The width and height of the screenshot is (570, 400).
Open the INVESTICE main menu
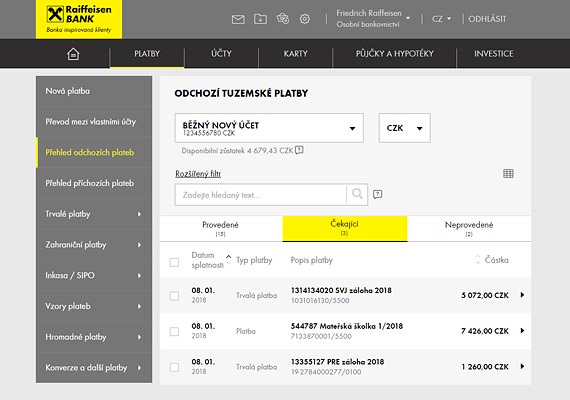point(494,54)
